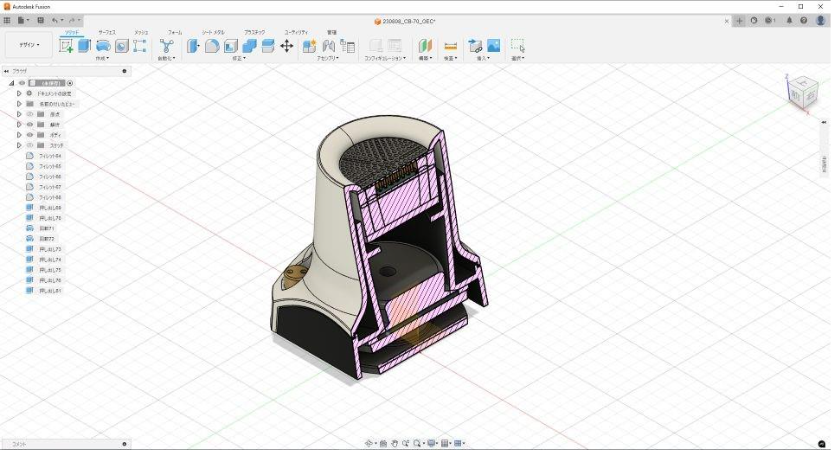Select フィレット64 in the browser tree
The height and width of the screenshot is (450, 831).
pos(50,156)
